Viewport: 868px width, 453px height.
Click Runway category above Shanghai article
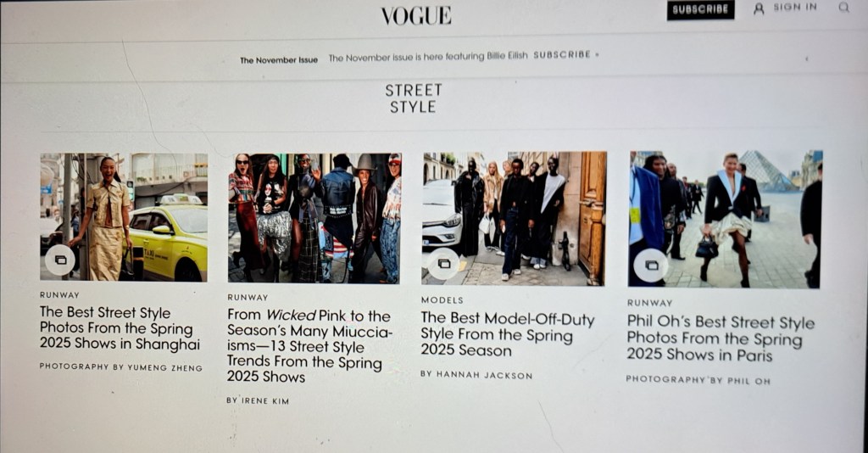click(59, 295)
